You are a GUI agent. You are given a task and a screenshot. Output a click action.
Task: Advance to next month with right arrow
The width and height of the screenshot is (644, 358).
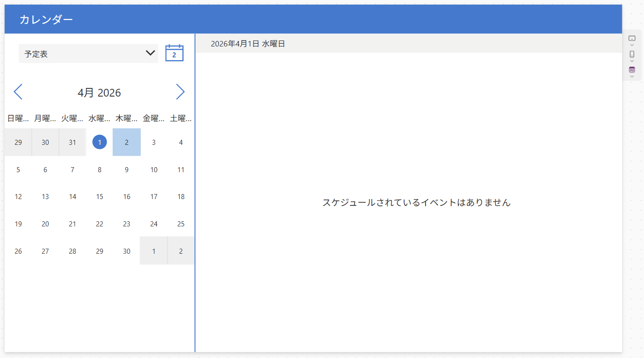point(180,92)
